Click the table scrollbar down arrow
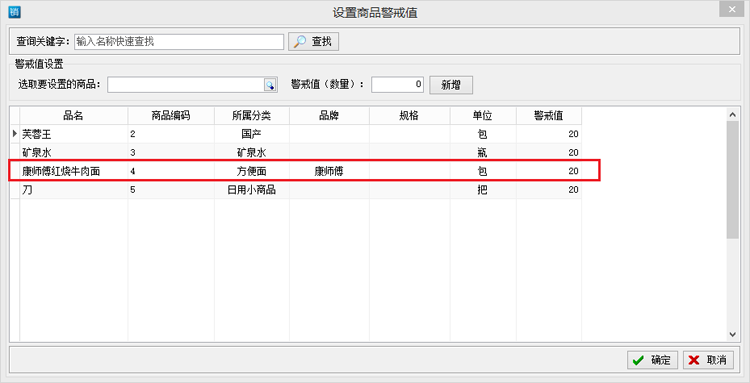This screenshot has height=383, width=750. (x=732, y=334)
